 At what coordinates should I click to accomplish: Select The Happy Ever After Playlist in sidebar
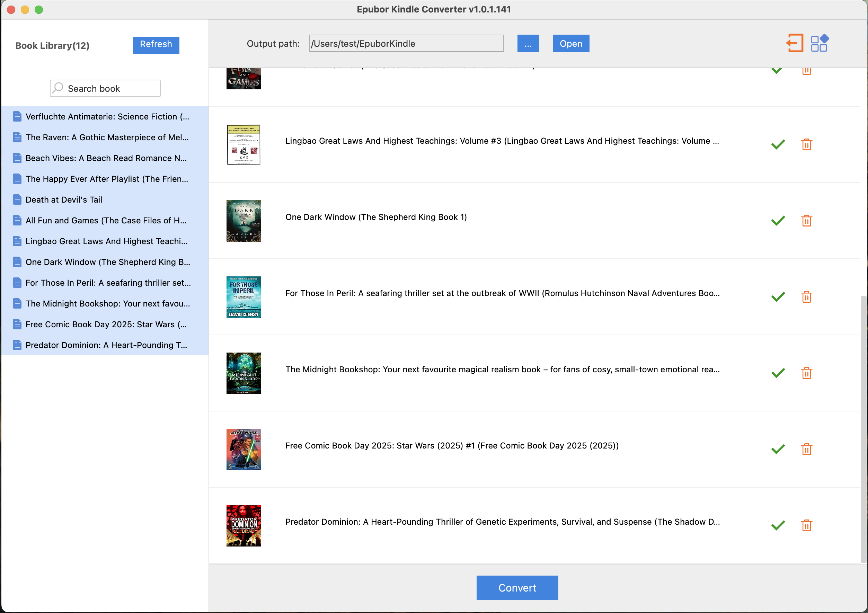pos(105,179)
